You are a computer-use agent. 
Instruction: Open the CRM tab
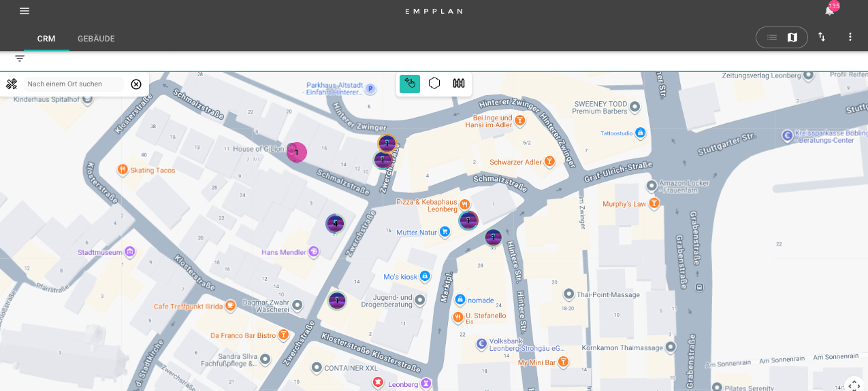pos(46,39)
